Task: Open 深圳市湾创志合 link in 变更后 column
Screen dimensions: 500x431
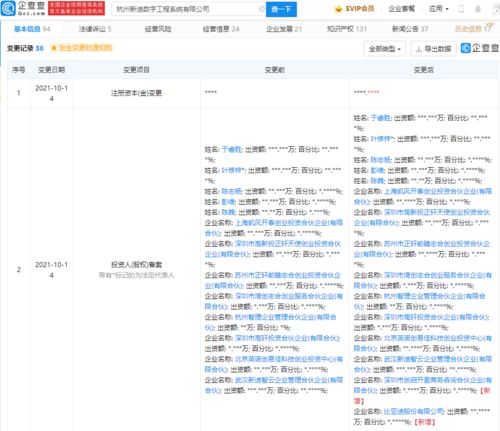Action: (423, 280)
